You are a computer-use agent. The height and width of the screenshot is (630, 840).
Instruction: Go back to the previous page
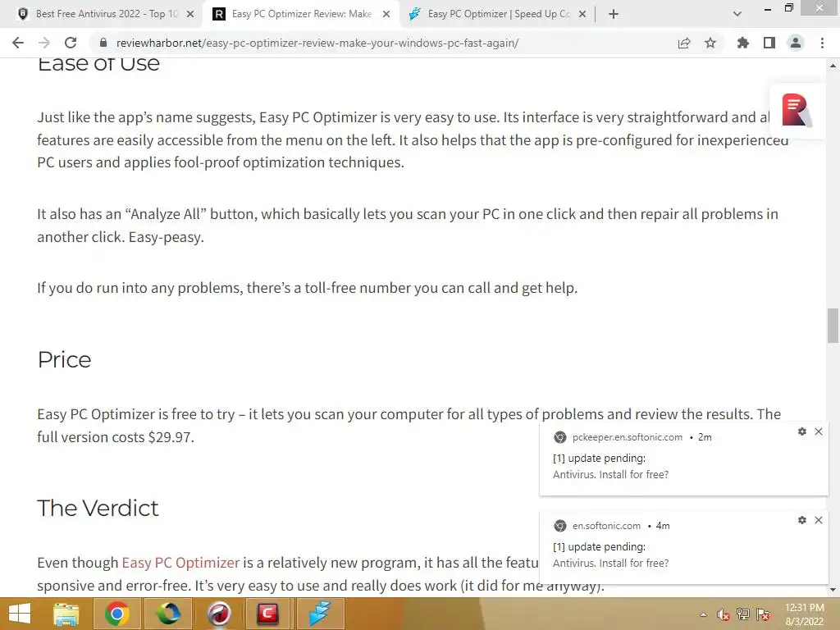point(18,43)
